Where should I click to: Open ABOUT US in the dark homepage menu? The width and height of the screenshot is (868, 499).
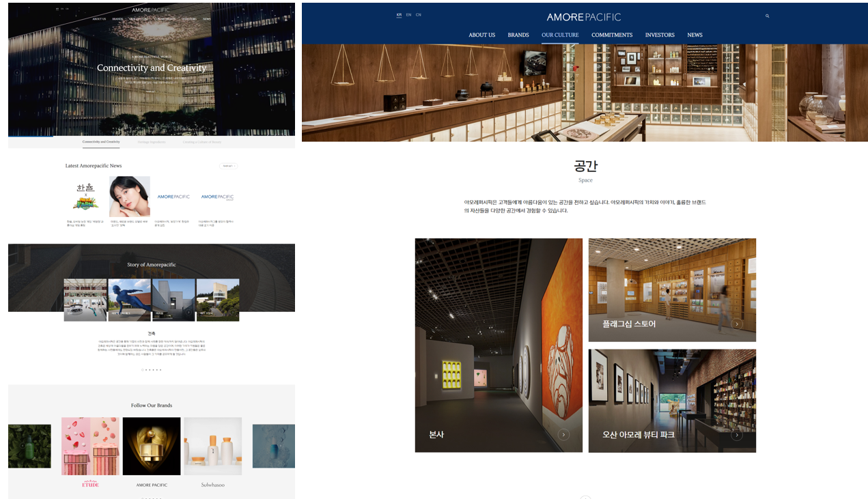click(x=100, y=19)
